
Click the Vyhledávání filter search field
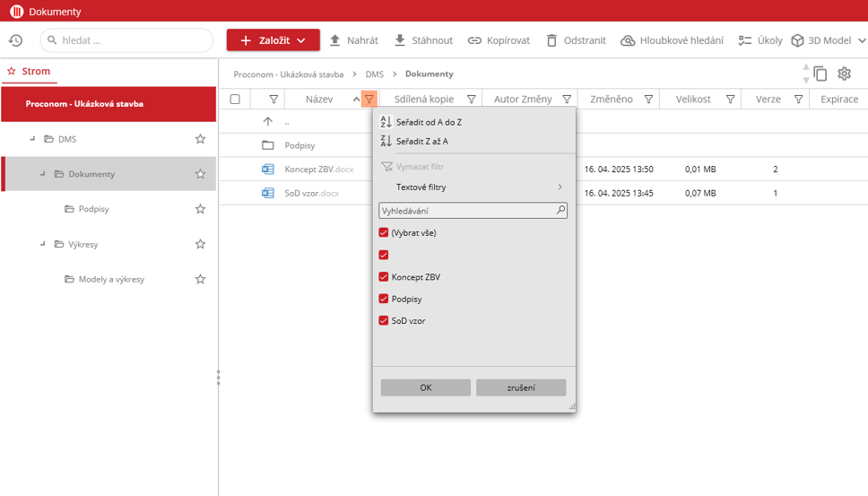[x=466, y=211]
